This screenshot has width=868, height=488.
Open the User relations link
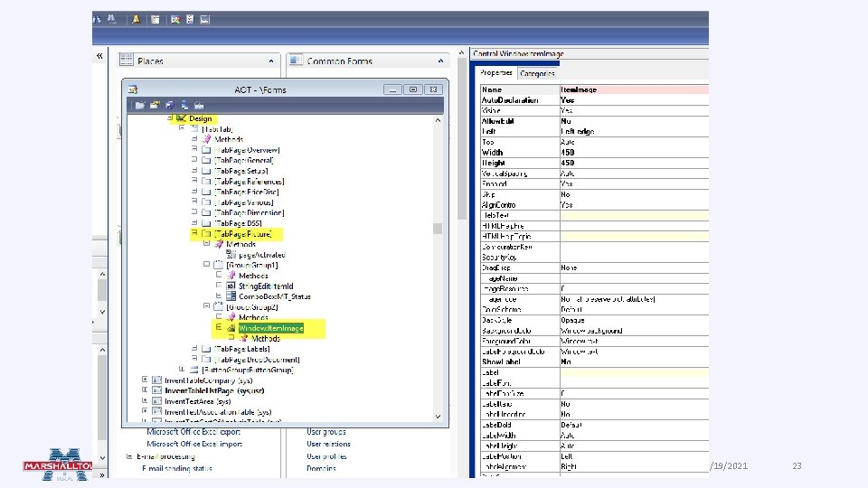click(328, 444)
